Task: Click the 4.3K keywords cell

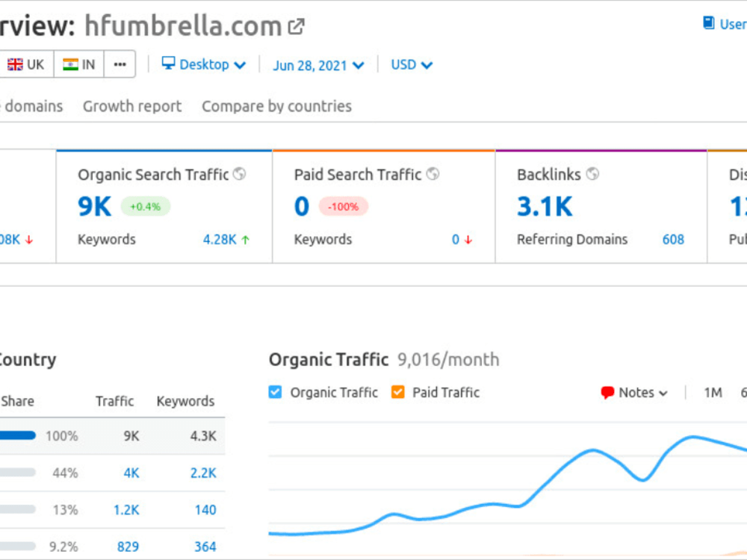Action: coord(203,436)
